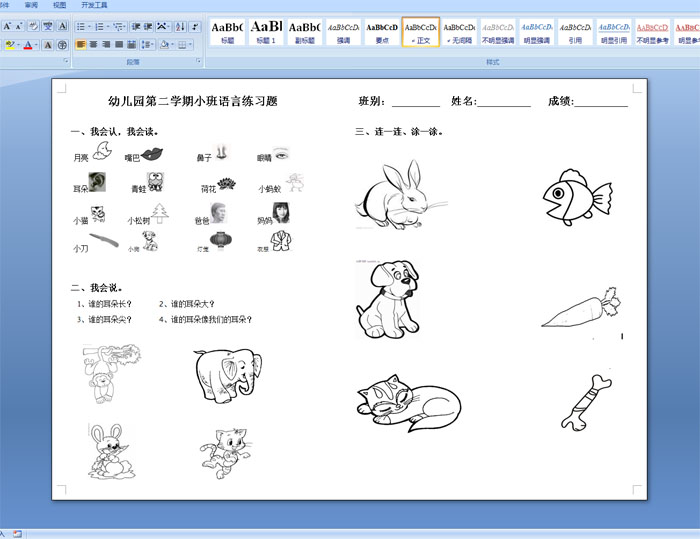Apply the 副标题 style
Viewport: 700px width, 539px height.
pyautogui.click(x=304, y=32)
